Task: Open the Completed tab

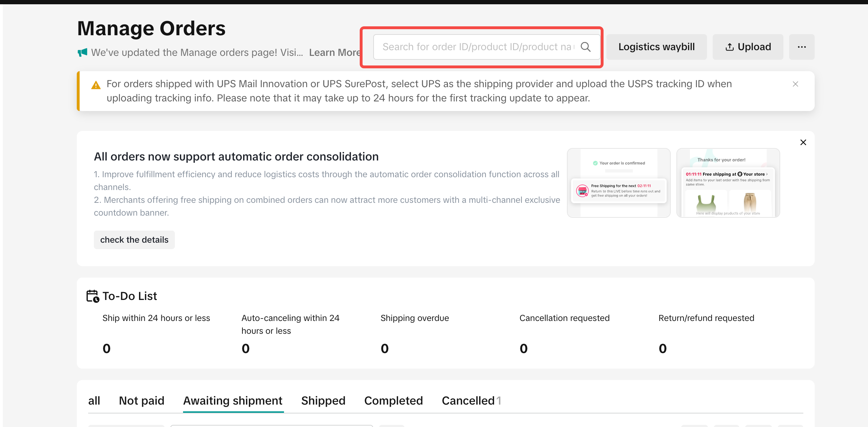Action: [x=393, y=401]
